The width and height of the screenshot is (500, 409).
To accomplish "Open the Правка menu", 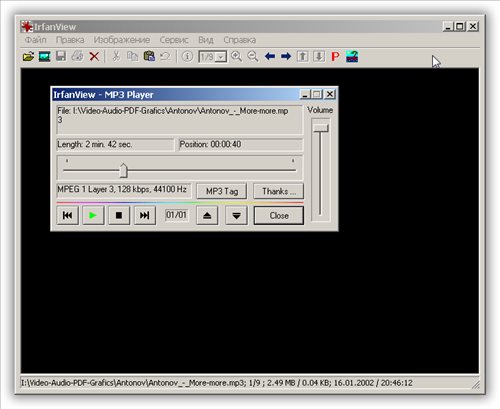I will [x=70, y=40].
